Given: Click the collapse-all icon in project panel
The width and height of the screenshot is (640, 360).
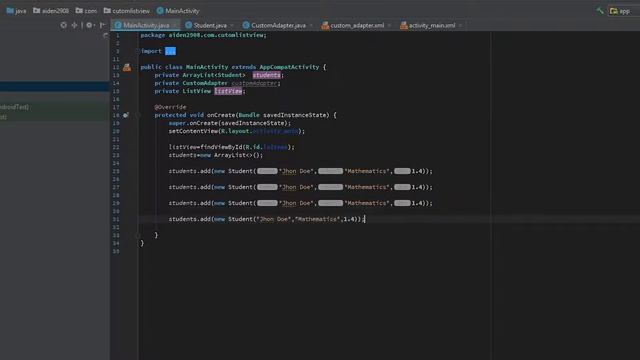Looking at the screenshot, I should click(x=74, y=25).
